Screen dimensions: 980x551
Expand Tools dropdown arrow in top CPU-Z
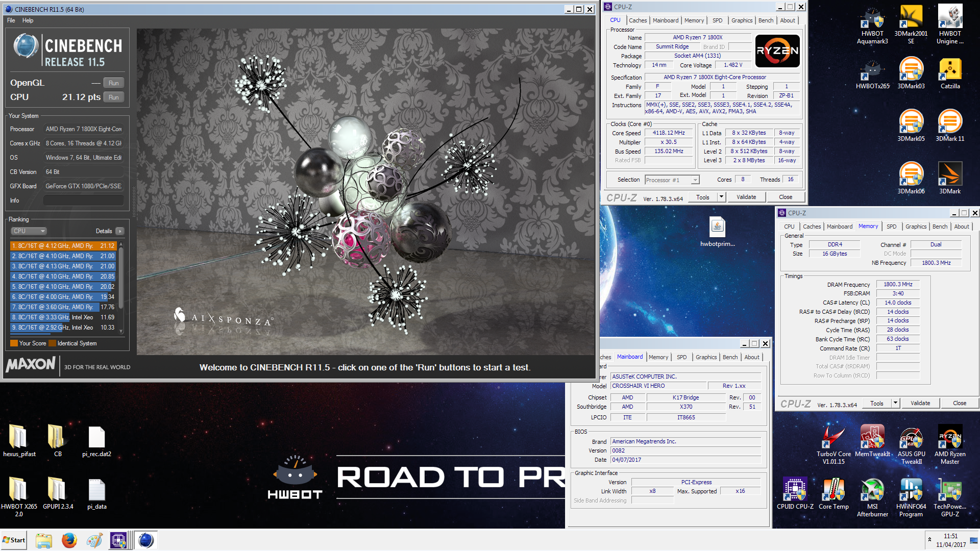pos(721,197)
